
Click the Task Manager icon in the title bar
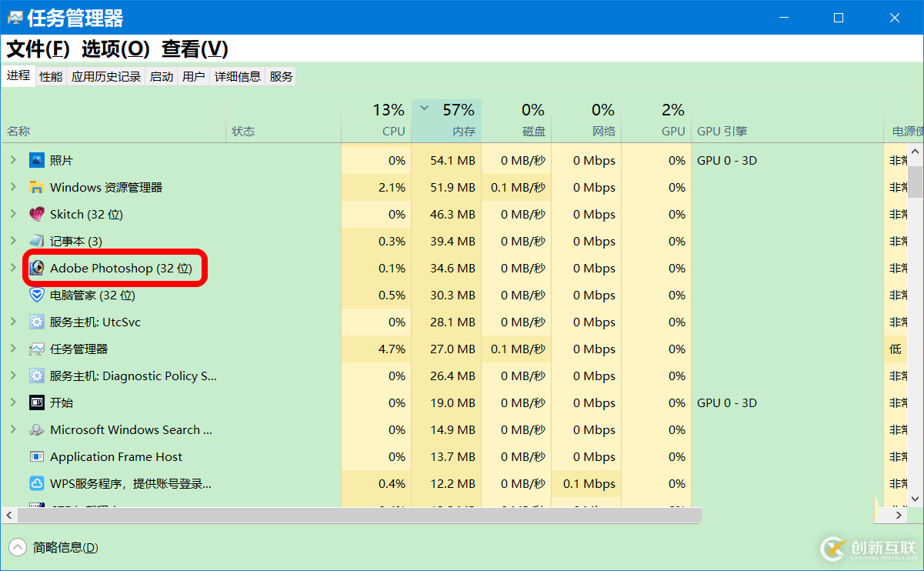tap(15, 17)
